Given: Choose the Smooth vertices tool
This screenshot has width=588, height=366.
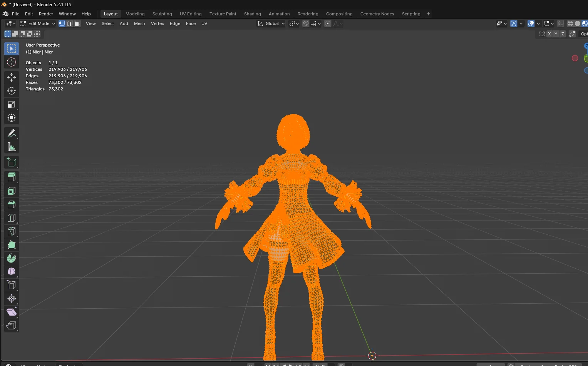Looking at the screenshot, I should (12, 272).
